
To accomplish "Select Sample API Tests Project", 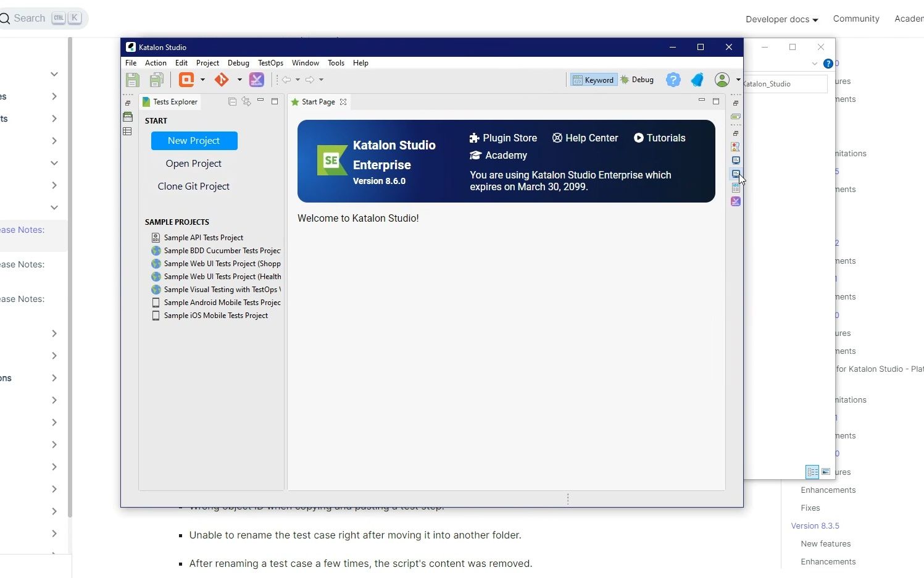I will [x=198, y=238].
